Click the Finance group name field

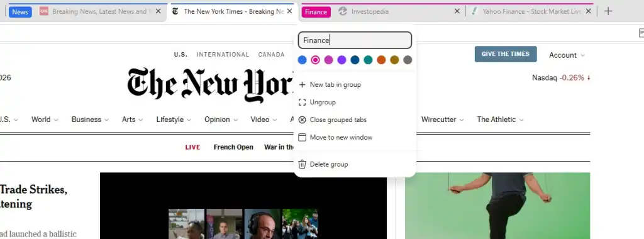pos(355,40)
